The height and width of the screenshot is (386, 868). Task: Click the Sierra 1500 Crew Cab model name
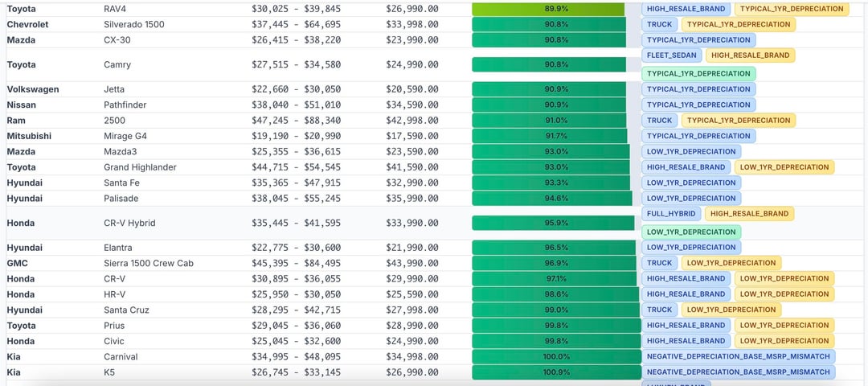pyautogui.click(x=148, y=263)
